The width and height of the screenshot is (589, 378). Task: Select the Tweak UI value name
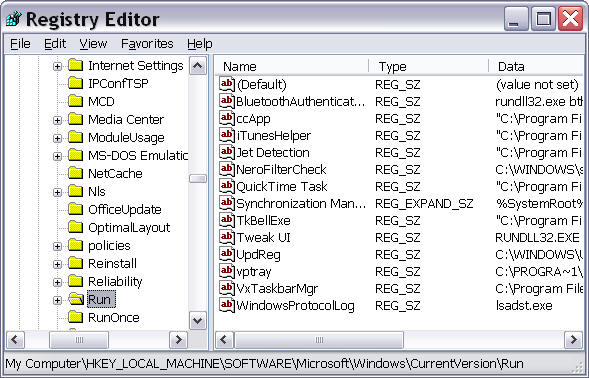(x=264, y=237)
